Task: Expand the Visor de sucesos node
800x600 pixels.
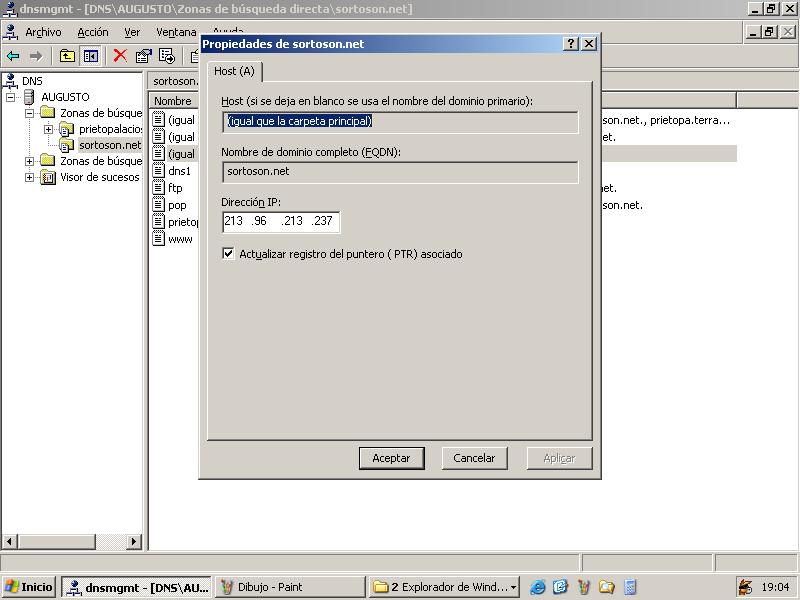Action: tap(30, 177)
